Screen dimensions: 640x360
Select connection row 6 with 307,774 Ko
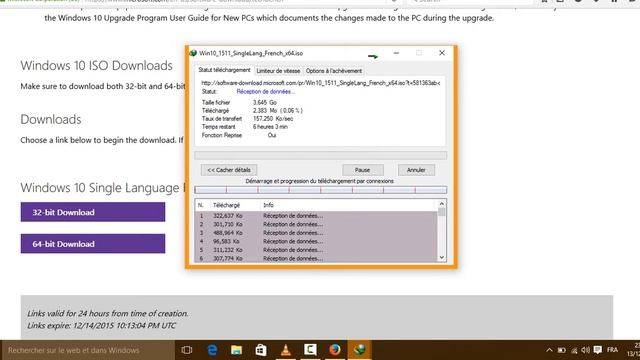pyautogui.click(x=316, y=258)
